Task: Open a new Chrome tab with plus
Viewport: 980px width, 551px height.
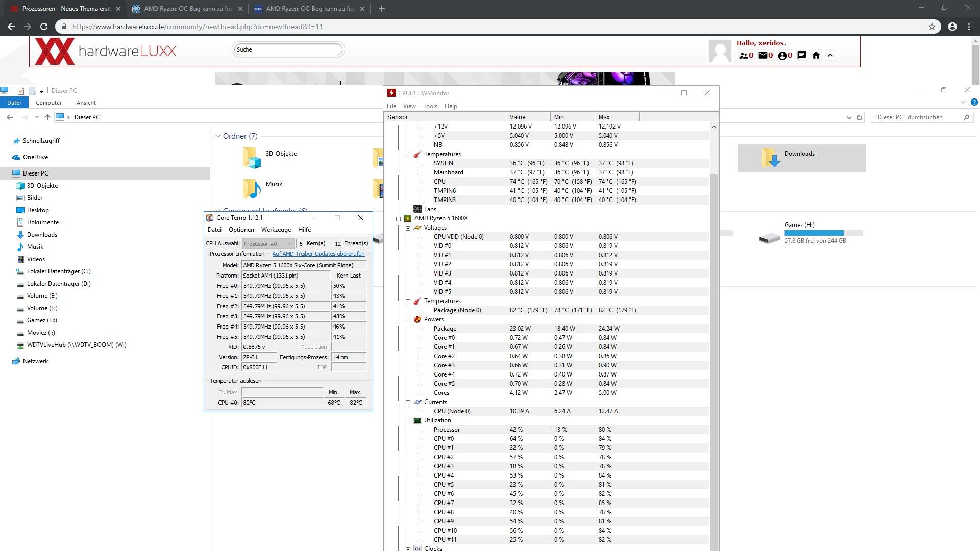Action: 382,9
